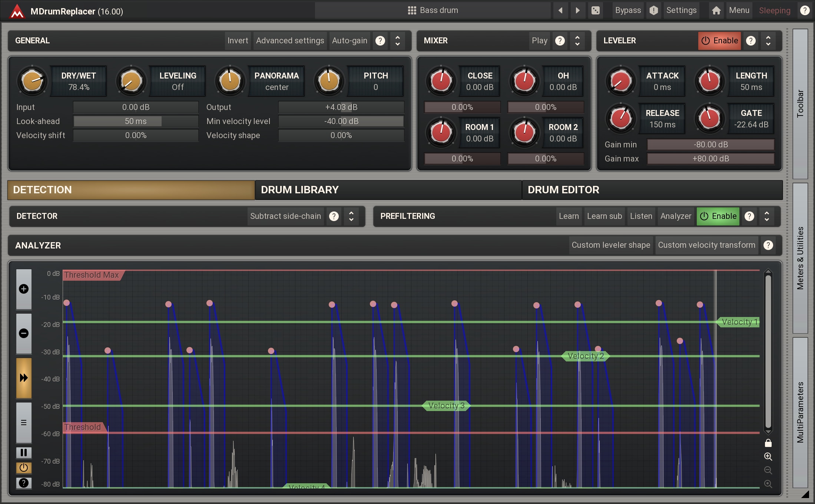815x504 pixels.
Task: Open help for the General panel
Action: pos(380,41)
